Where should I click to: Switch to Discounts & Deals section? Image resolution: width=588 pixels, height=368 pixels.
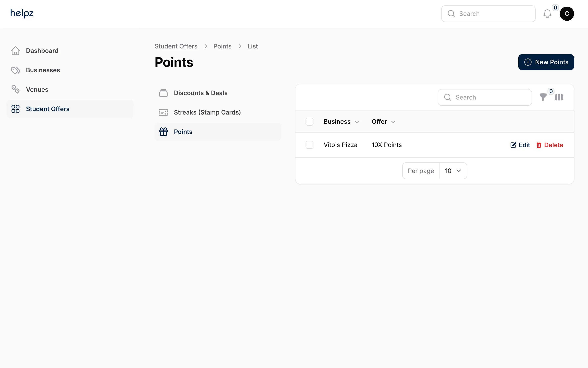218,93
